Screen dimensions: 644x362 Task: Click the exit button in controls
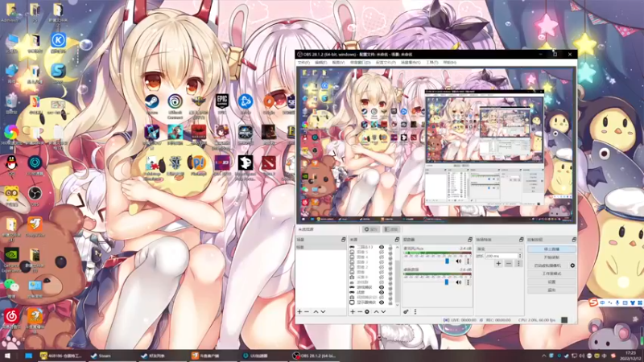pyautogui.click(x=551, y=290)
